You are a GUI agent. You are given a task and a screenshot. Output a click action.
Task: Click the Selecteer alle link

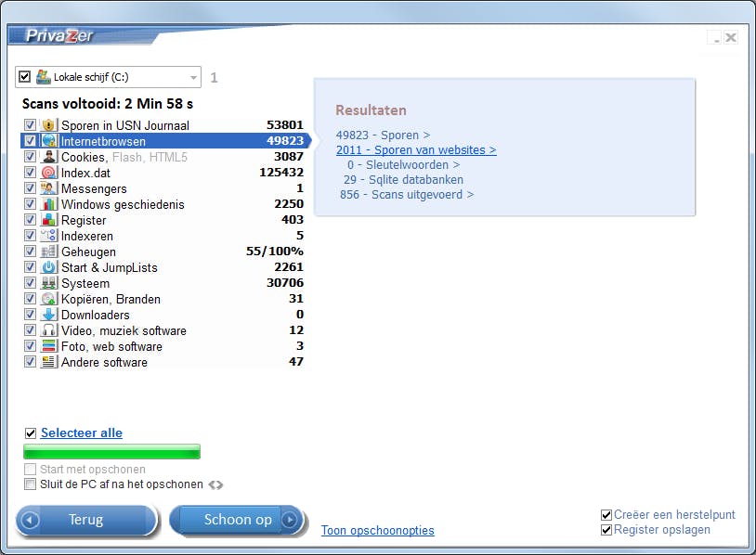[82, 432]
